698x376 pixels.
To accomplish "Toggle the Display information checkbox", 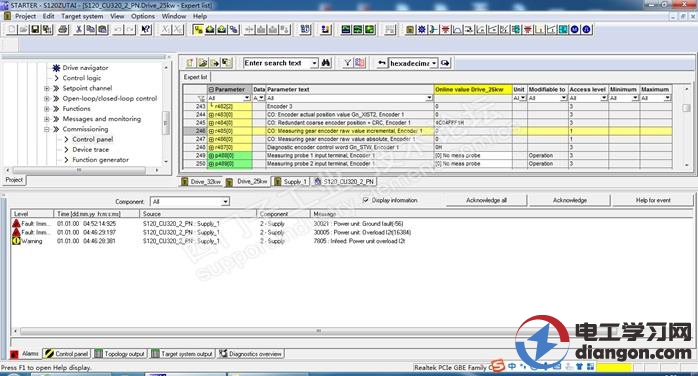I will [366, 200].
